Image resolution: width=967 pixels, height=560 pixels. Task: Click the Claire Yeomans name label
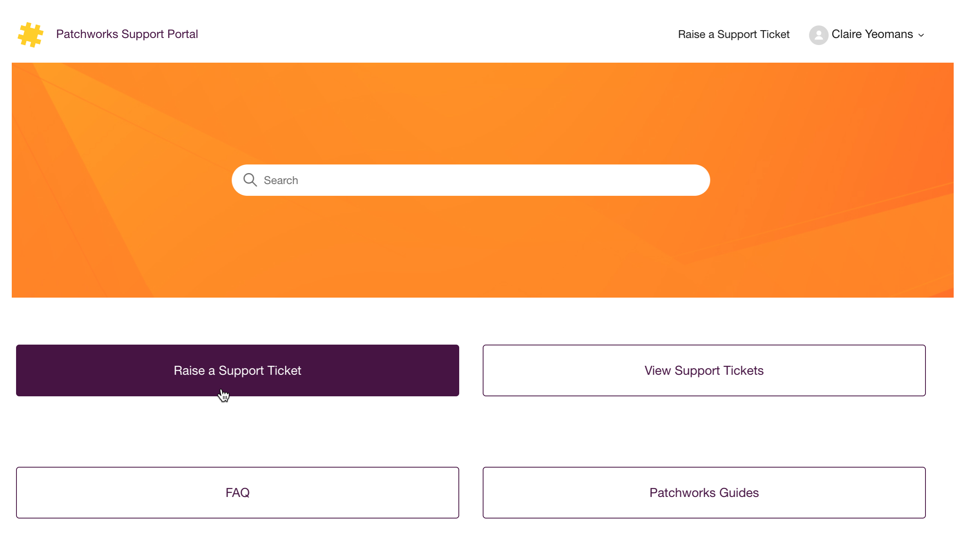pos(872,34)
